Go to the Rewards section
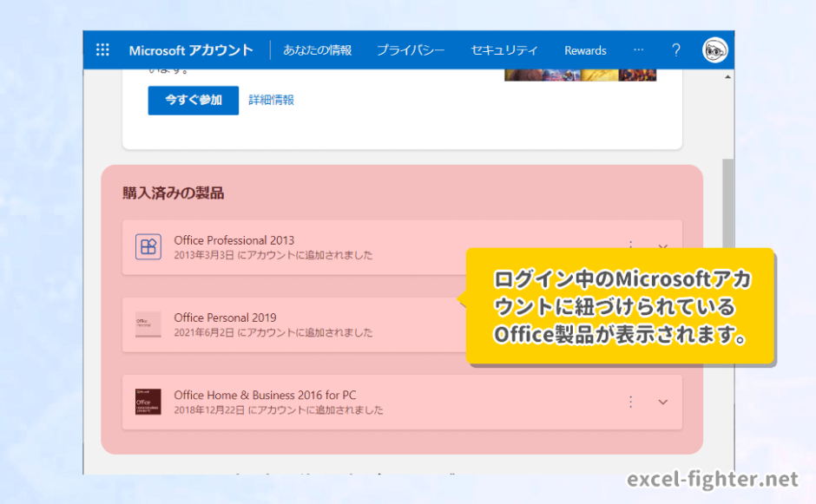The width and height of the screenshot is (816, 504). tap(585, 49)
